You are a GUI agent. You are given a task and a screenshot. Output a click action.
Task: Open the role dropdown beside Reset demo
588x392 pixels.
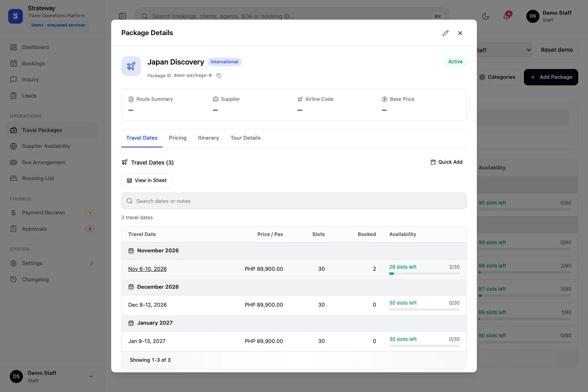point(504,50)
